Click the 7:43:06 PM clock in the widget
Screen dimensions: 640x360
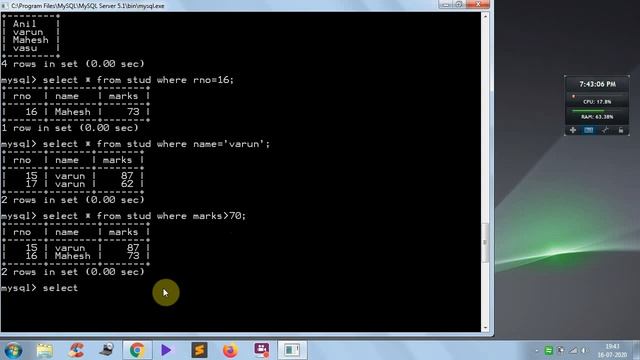597,84
